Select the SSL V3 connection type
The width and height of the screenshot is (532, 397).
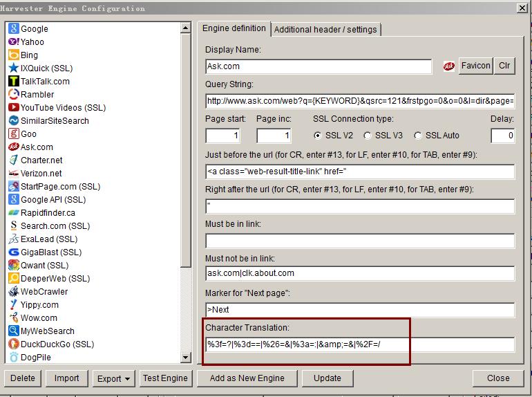[367, 136]
